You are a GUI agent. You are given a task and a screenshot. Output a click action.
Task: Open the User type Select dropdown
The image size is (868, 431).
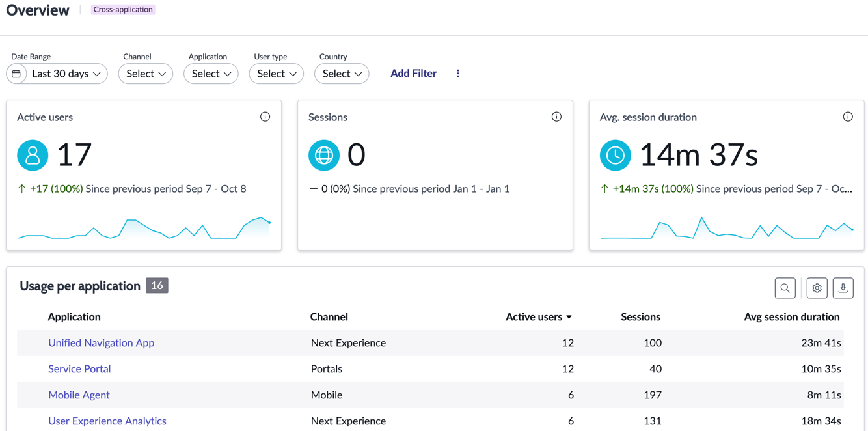click(277, 74)
